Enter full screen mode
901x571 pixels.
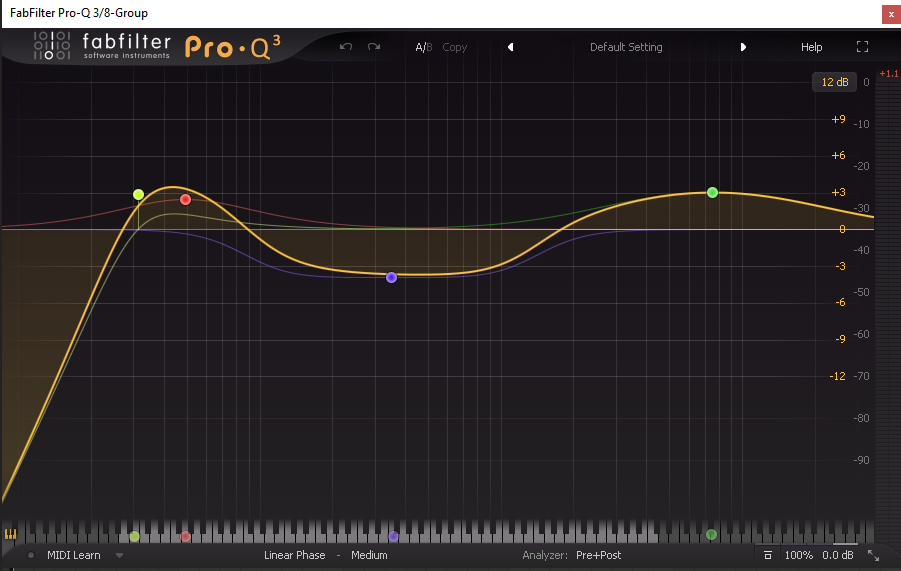[862, 47]
